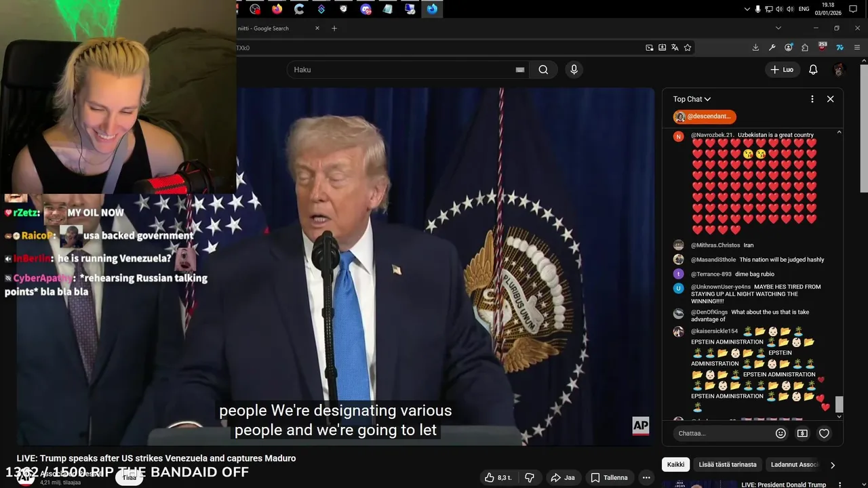This screenshot has width=868, height=488.
Task: Open the Firefox taskbar icon
Action: [277, 9]
